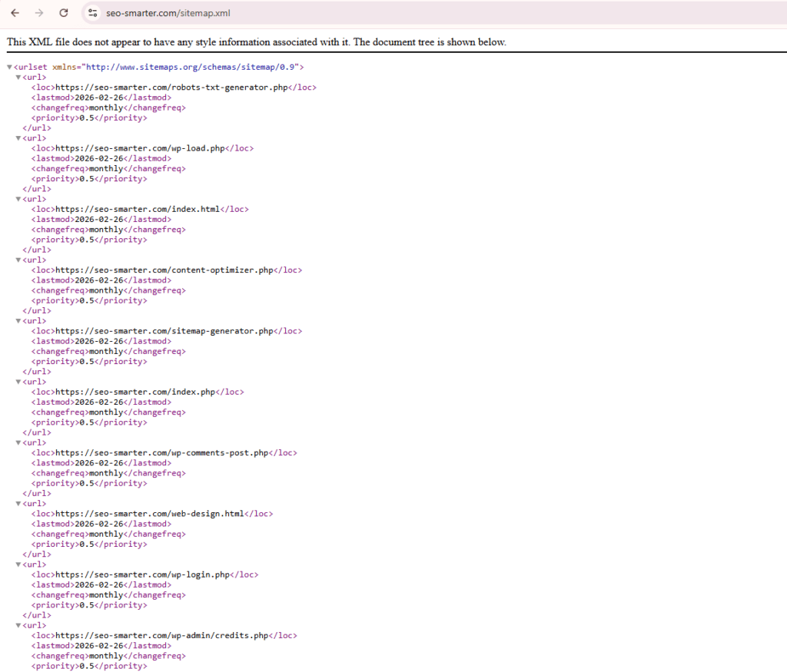Screen dimensions: 787x672
Task: Focus the address bar showing seo-smarter.com/sitemap.xml
Action: pyautogui.click(x=307, y=13)
